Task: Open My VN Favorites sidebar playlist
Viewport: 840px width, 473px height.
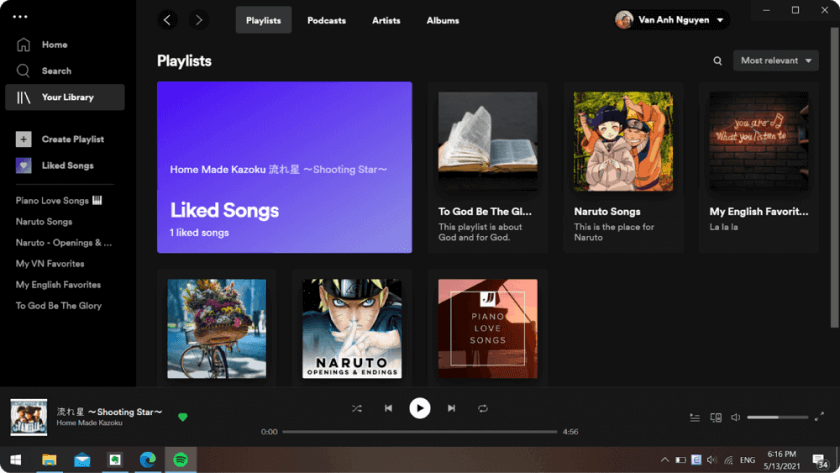Action: point(50,264)
